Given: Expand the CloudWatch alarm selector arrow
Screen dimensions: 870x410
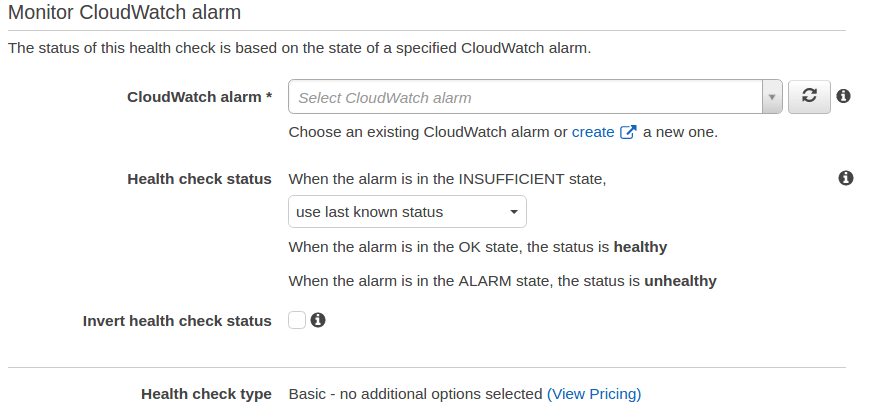Looking at the screenshot, I should pyautogui.click(x=771, y=97).
